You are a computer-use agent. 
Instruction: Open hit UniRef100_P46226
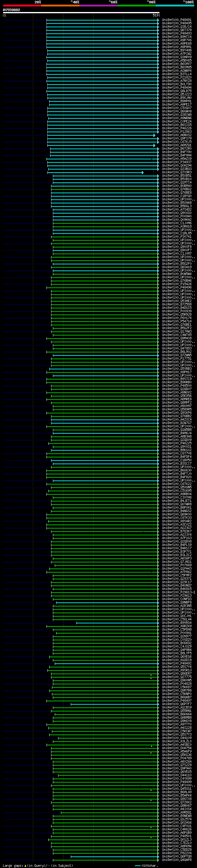point(176,128)
